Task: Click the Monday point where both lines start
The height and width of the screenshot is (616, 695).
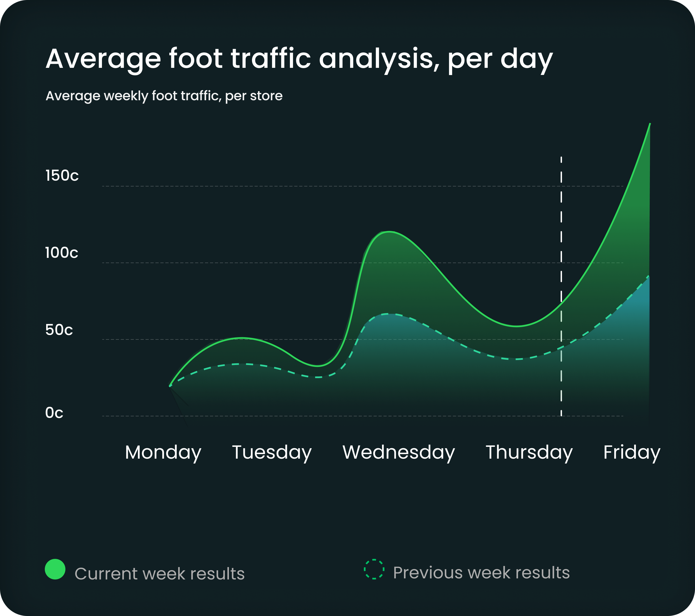Action: point(170,386)
